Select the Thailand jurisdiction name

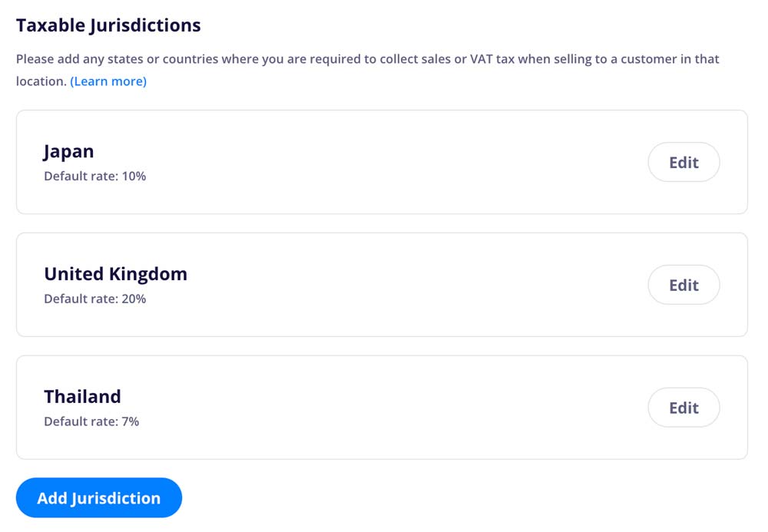[x=82, y=396]
